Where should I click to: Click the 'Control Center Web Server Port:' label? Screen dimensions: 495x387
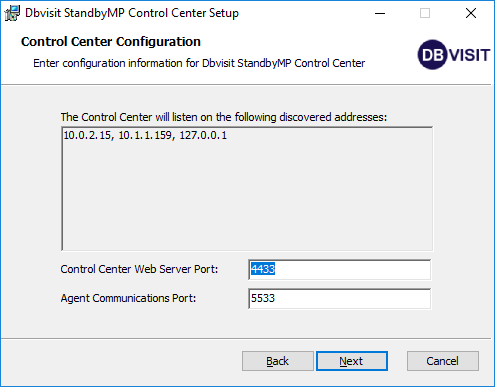[139, 269]
